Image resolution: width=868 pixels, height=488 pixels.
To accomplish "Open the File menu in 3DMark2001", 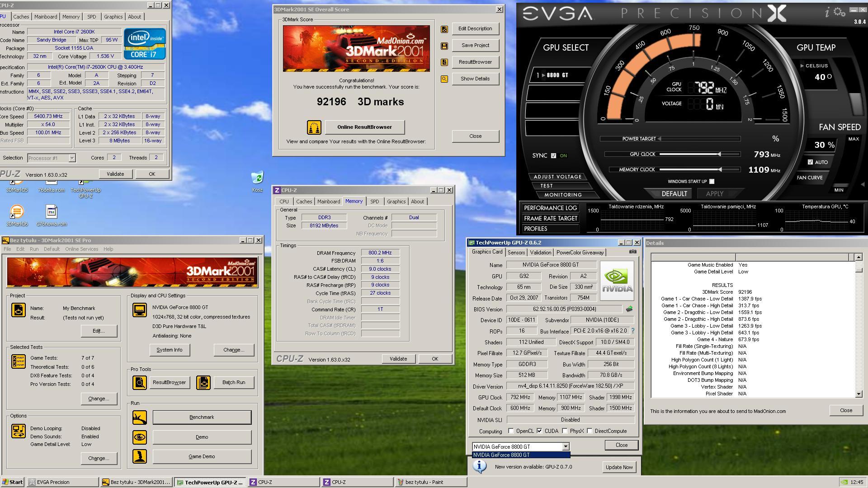I will (7, 249).
